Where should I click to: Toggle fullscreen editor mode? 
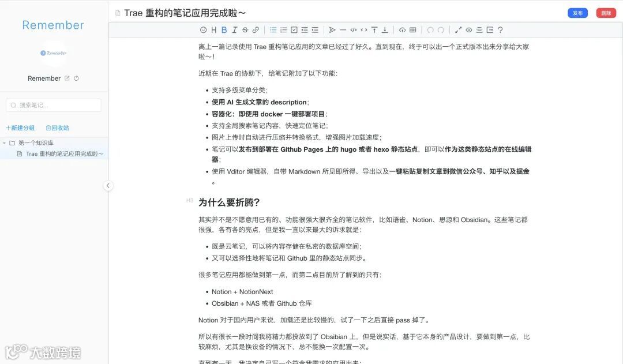458,30
